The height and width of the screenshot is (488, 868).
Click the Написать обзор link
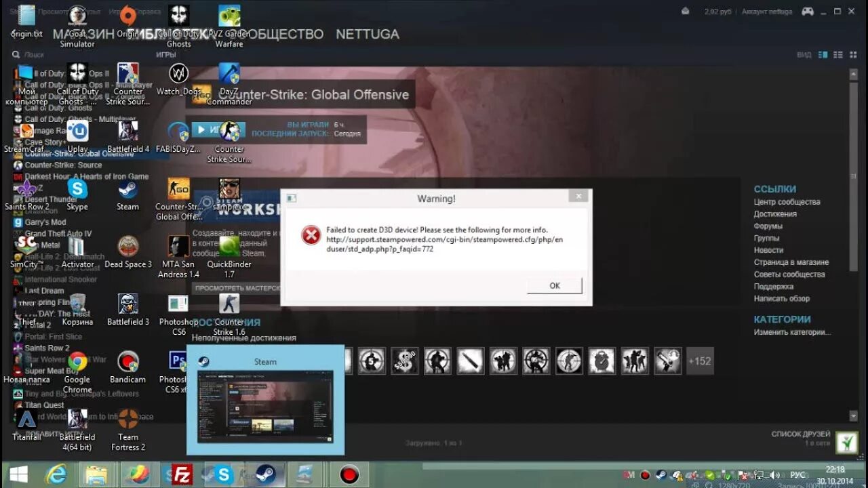[x=782, y=298]
